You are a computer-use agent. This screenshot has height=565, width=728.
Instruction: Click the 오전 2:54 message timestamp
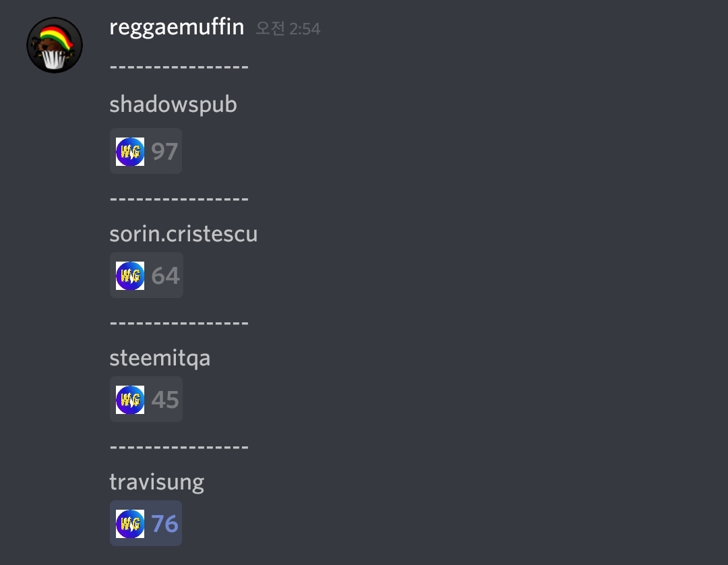tap(288, 29)
